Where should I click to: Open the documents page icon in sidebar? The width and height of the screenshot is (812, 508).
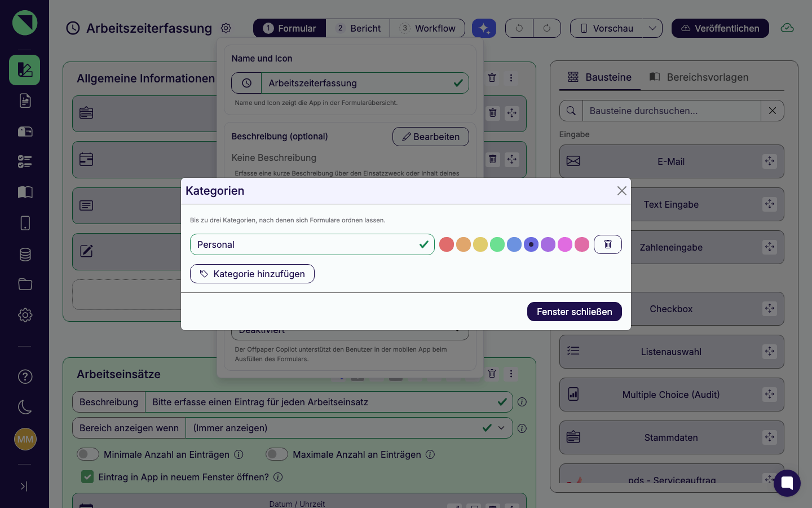point(25,100)
